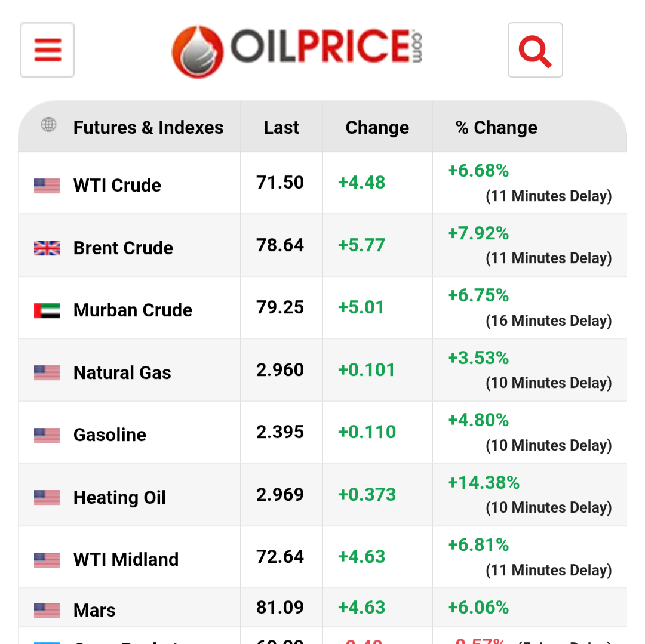Click the OilPrice.com logo
The height and width of the screenshot is (644, 645).
click(x=297, y=50)
